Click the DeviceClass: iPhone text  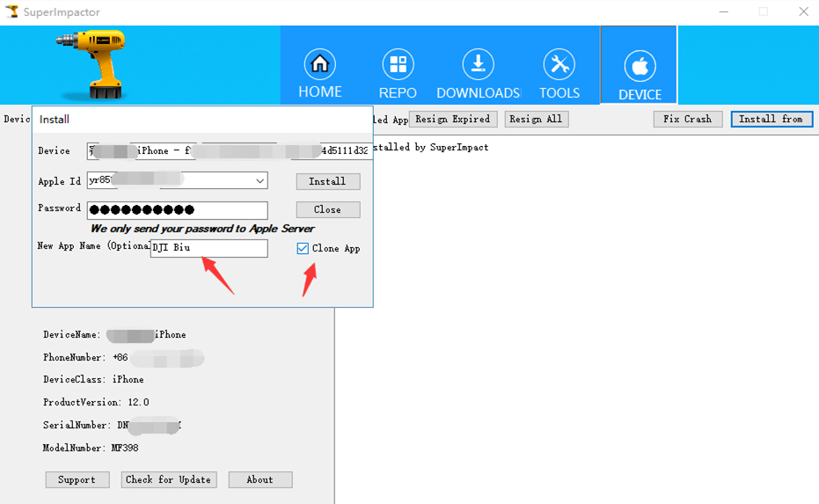tap(93, 379)
